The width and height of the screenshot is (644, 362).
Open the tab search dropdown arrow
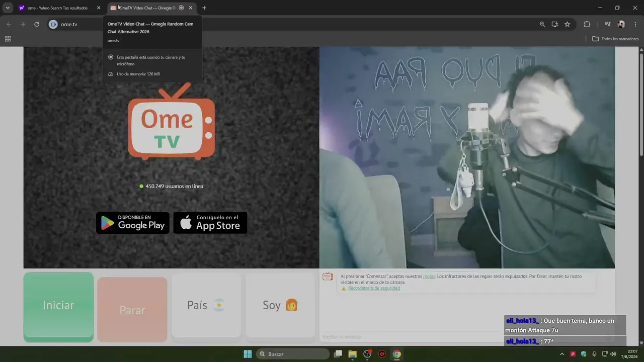[x=8, y=8]
